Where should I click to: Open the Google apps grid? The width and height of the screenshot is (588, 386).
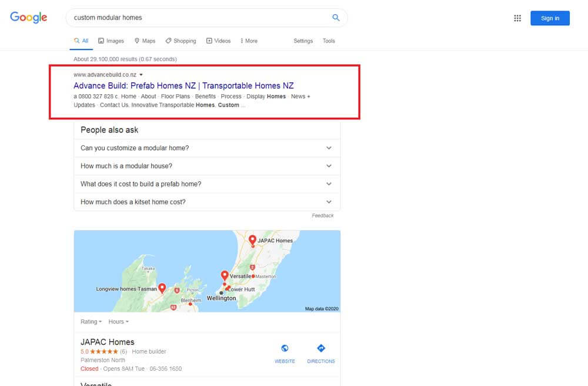point(517,18)
